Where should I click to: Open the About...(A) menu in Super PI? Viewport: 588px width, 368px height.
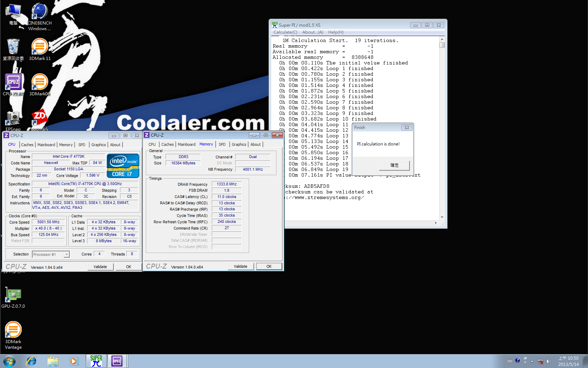pos(313,32)
